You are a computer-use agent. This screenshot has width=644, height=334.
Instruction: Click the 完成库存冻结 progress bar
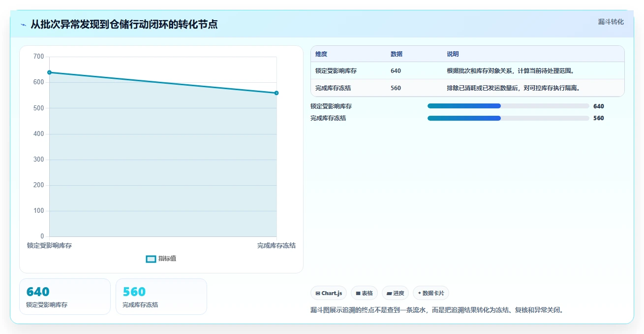pos(508,118)
